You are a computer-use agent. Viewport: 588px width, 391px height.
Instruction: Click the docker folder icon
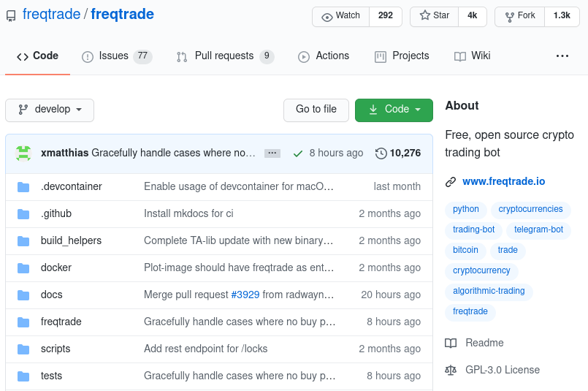click(23, 268)
